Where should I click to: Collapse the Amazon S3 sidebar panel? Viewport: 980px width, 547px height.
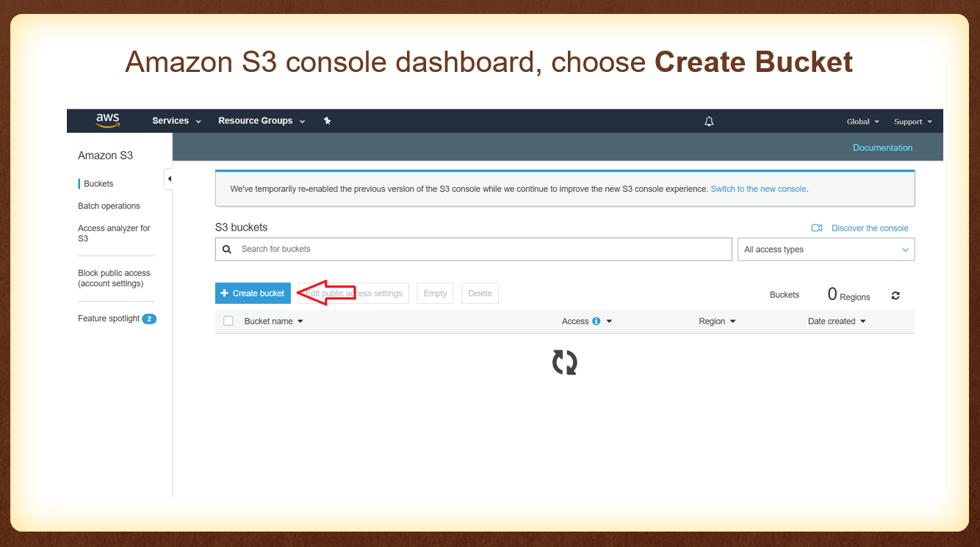169,178
